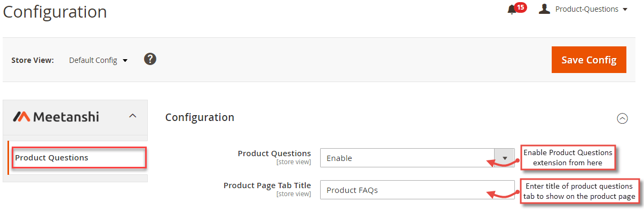Collapse the Meetanshi sidebar chevron
The image size is (644, 210).
[133, 116]
